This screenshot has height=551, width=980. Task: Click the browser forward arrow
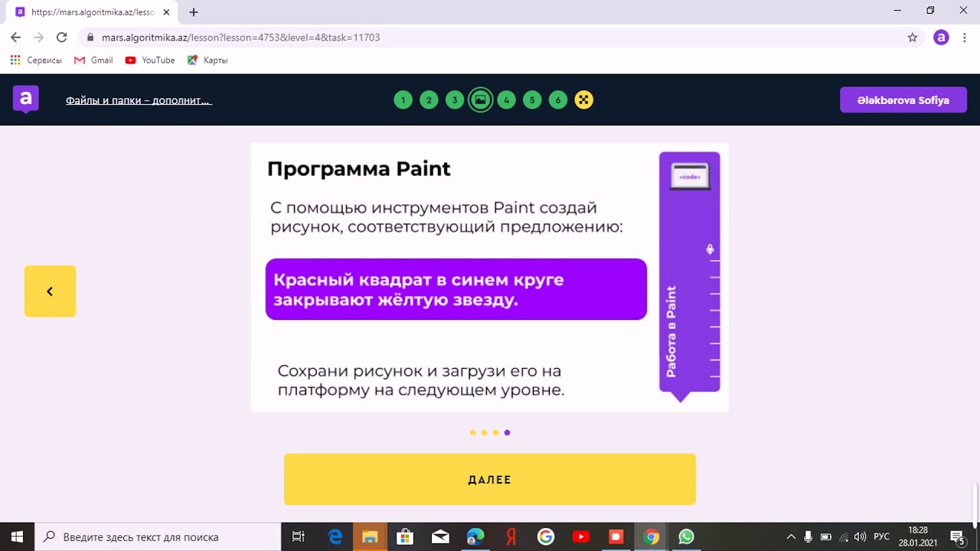pyautogui.click(x=38, y=37)
